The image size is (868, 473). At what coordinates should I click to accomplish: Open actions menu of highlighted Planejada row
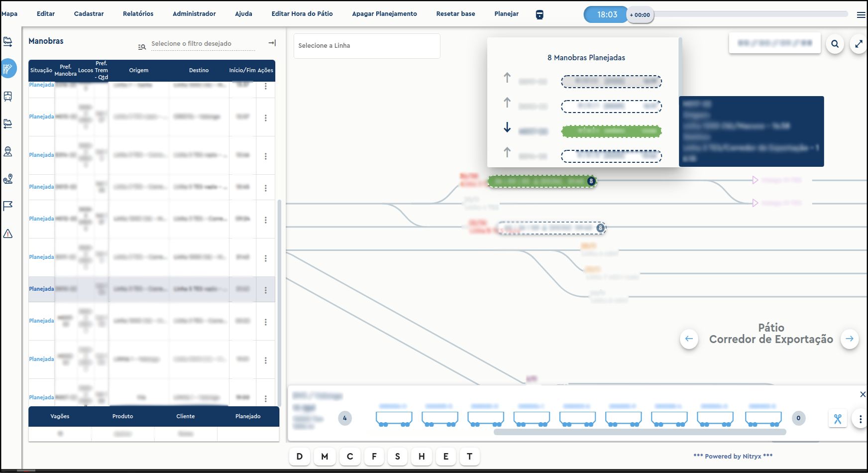tap(265, 290)
